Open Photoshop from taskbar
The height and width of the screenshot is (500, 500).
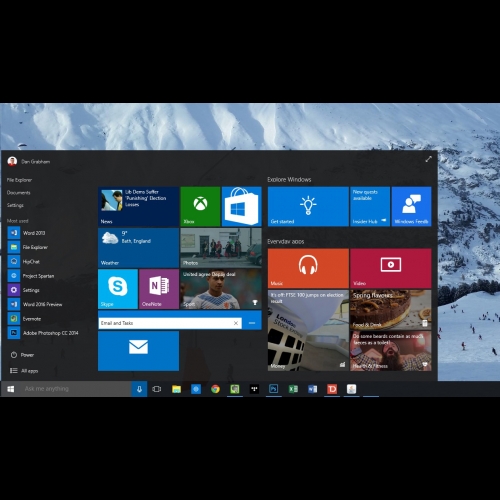(x=273, y=389)
